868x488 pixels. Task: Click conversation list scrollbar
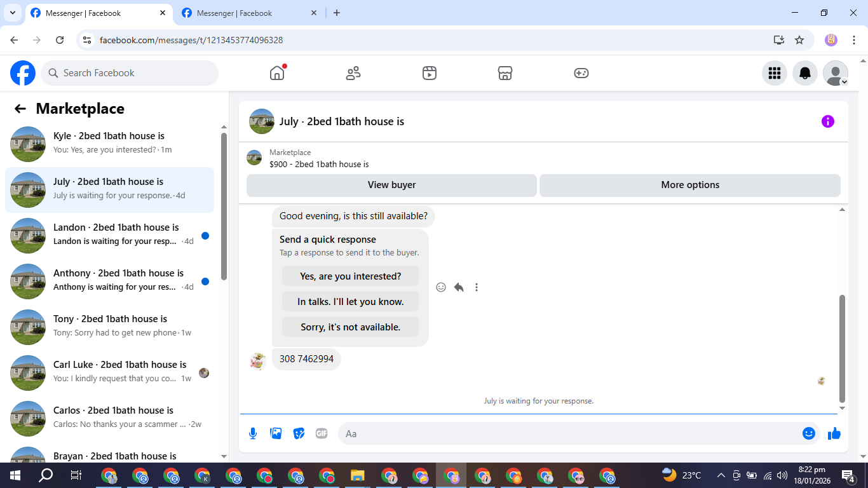pos(224,206)
